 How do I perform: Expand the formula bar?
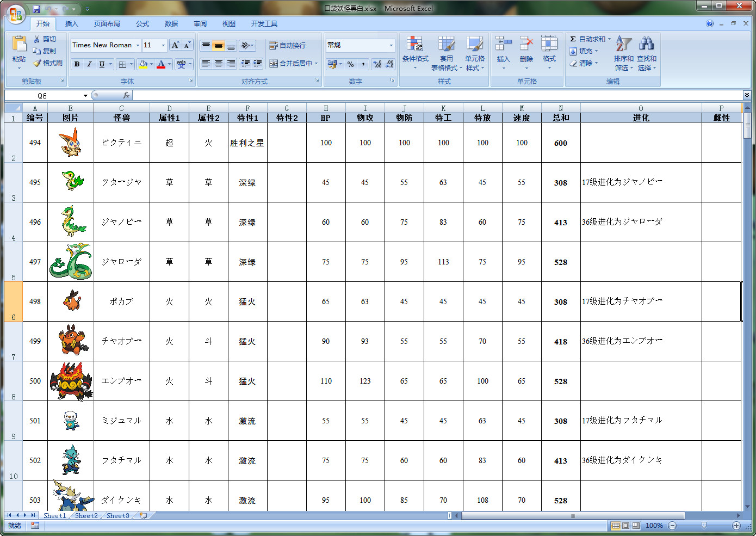747,95
